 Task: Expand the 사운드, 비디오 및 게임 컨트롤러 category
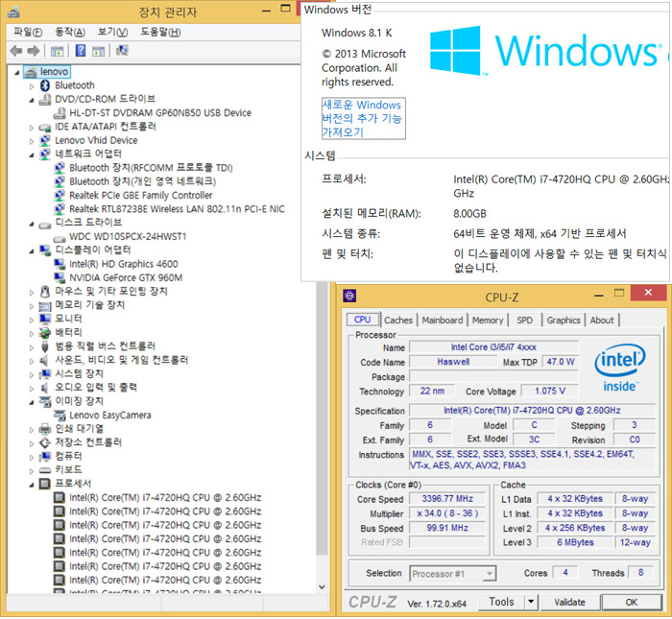point(32,361)
